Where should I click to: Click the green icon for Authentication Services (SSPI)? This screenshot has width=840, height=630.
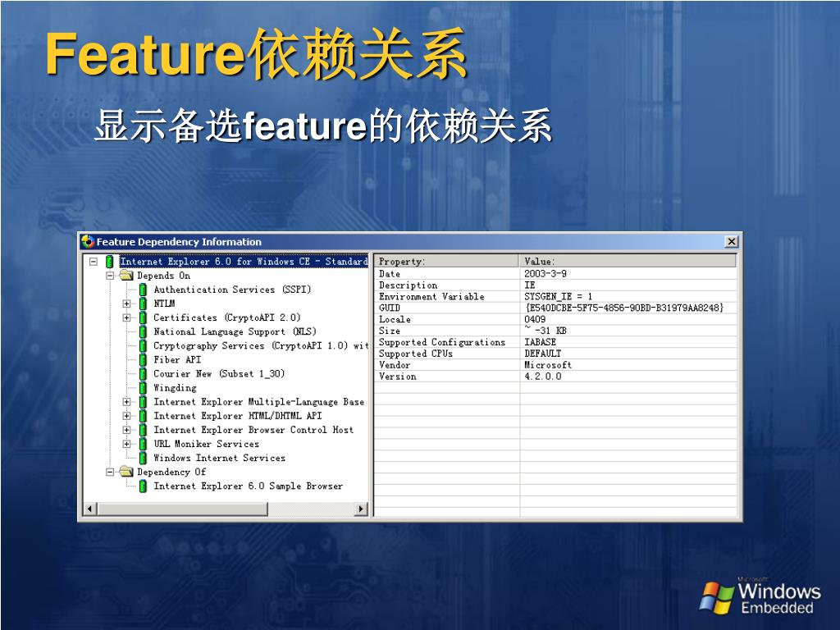click(x=143, y=290)
